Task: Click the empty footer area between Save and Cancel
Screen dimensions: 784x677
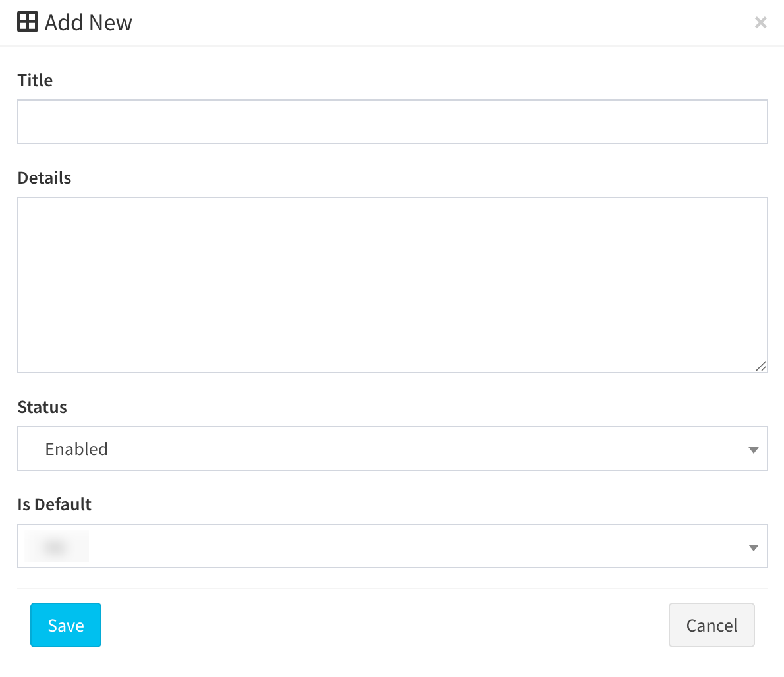Action: (385, 625)
